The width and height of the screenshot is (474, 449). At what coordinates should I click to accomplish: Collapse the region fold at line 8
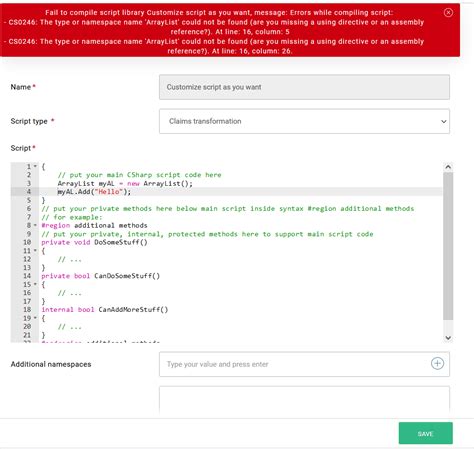point(35,225)
